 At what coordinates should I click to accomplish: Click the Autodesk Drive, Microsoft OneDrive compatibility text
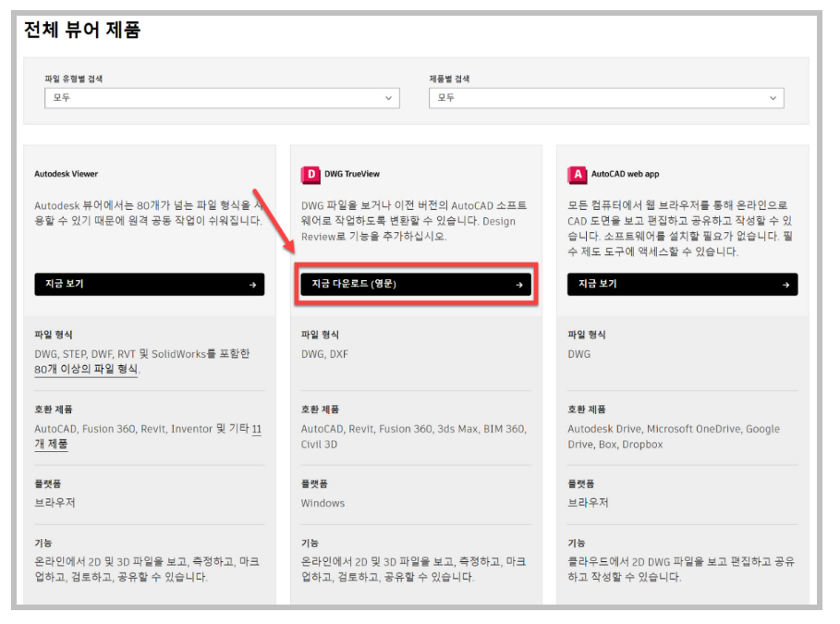click(674, 436)
